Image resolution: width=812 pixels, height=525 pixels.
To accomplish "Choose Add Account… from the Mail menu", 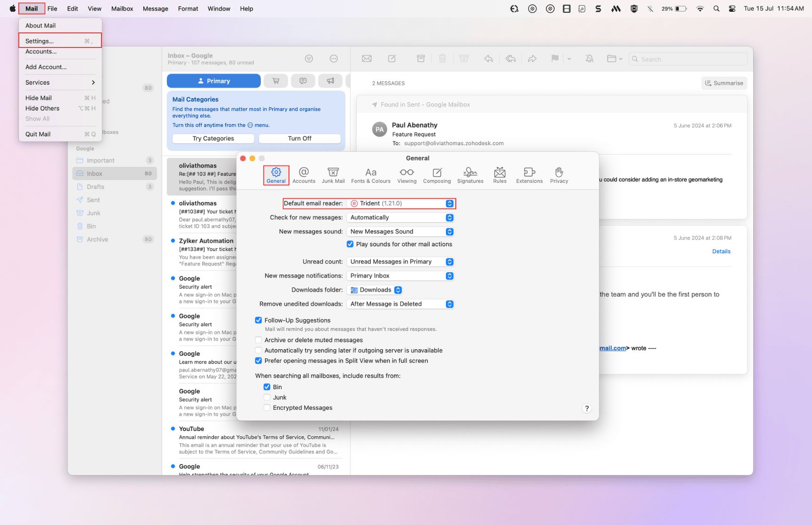I will pos(60,67).
